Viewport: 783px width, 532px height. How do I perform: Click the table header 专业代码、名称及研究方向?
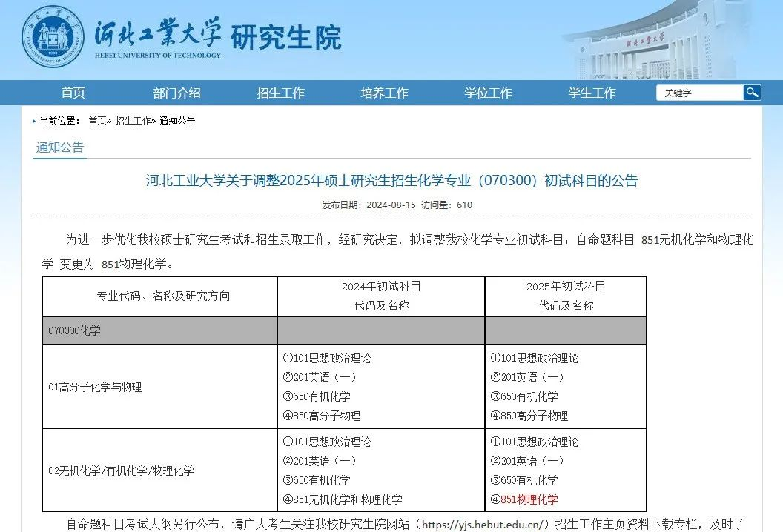(163, 296)
